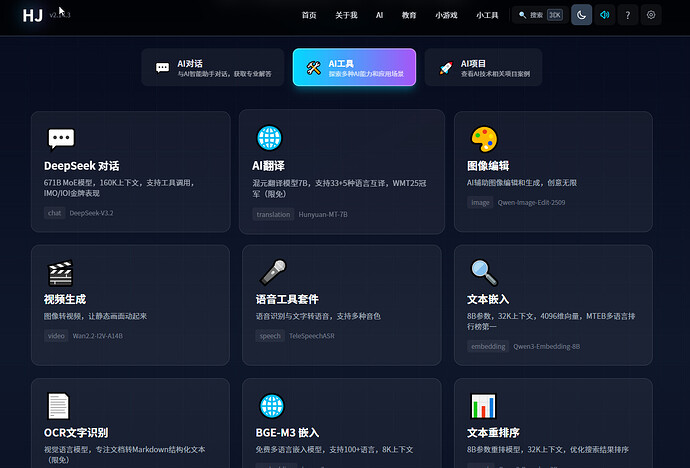Open the OCR文字识别 card title
This screenshot has height=468, width=690.
click(76, 433)
